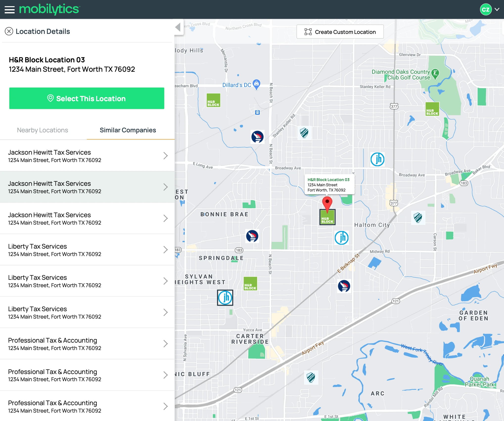
Task: Expand chevron of the third Jackson Hewitt row
Action: point(165,218)
